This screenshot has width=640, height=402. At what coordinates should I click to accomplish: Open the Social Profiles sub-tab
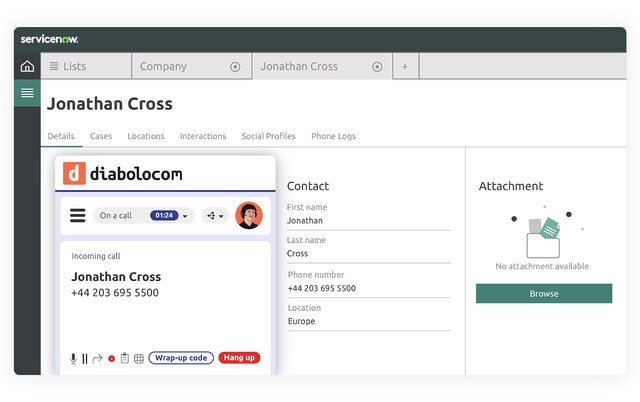pos(268,136)
